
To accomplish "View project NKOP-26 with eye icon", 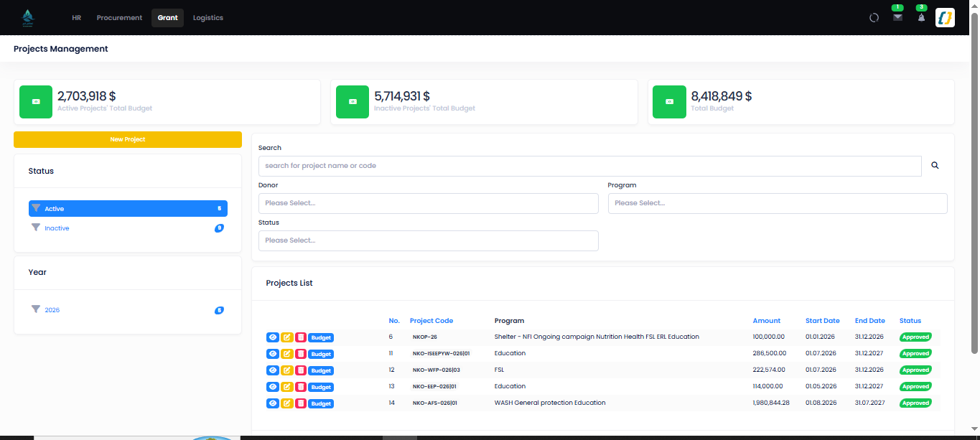I will coord(273,337).
